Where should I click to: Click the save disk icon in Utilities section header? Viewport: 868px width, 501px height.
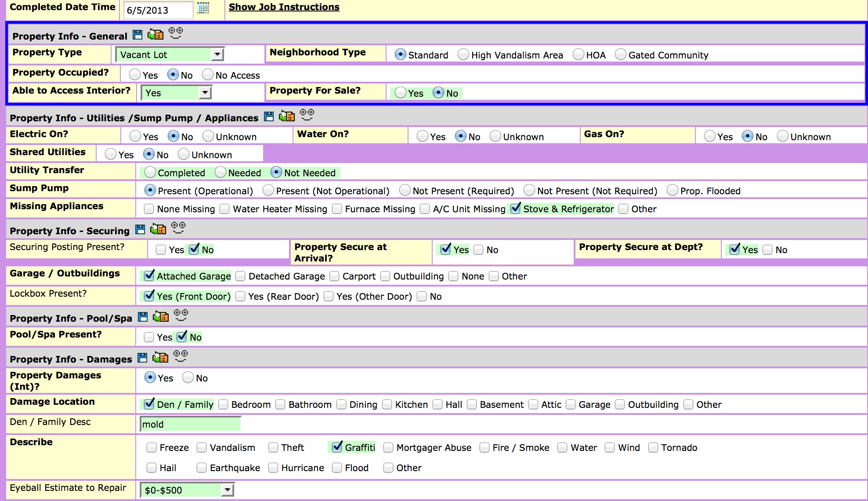point(269,116)
